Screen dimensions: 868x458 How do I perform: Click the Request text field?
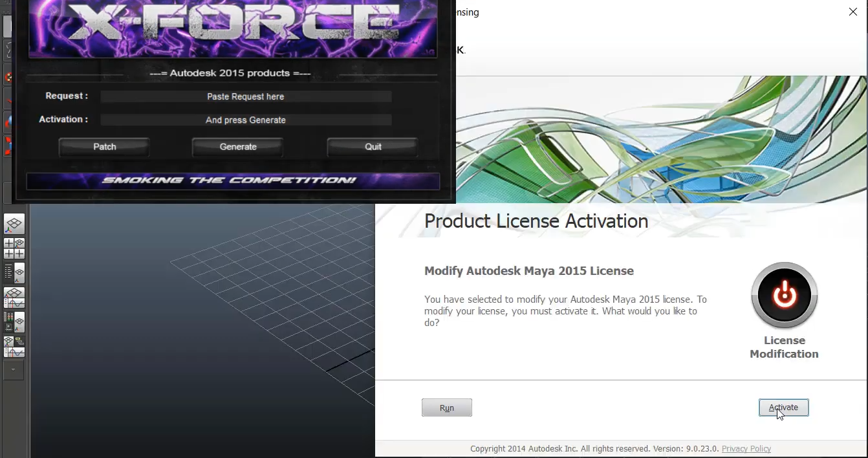[x=246, y=96]
